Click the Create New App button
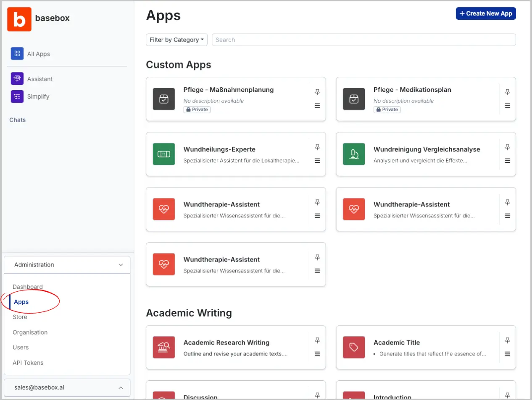Screen dimensions: 532x400 (486, 13)
